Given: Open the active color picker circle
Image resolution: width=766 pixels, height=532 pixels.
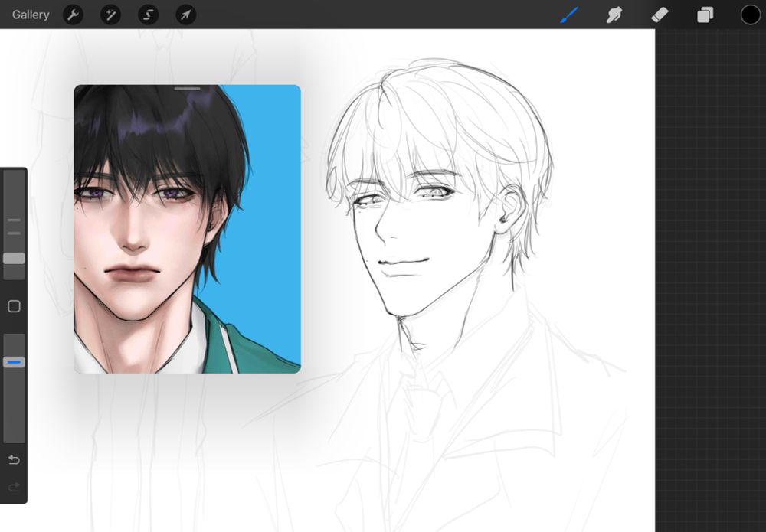Looking at the screenshot, I should coord(751,15).
